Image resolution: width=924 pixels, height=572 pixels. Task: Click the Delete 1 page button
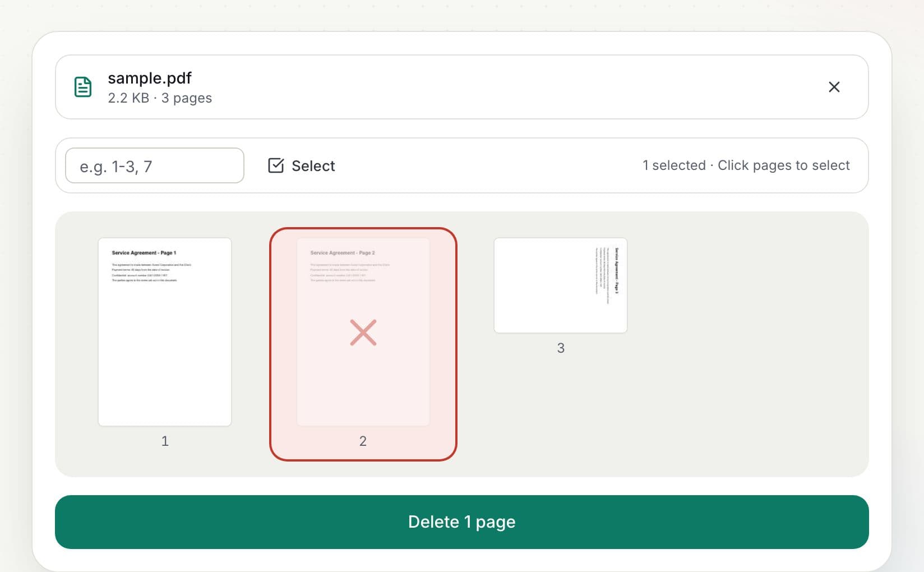tap(462, 522)
